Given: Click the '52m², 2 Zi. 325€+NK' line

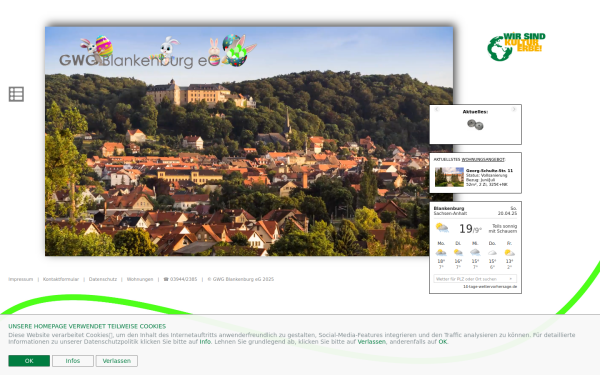Looking at the screenshot, I should point(487,184).
